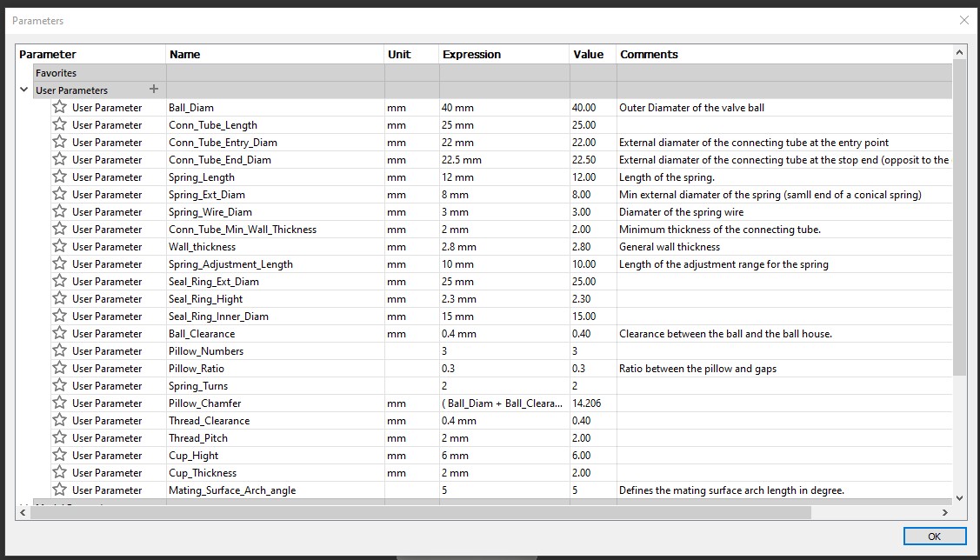The width and height of the screenshot is (980, 560).
Task: Edit expression 22.5 mm of Conn_Tube_End_Diam
Action: point(504,159)
